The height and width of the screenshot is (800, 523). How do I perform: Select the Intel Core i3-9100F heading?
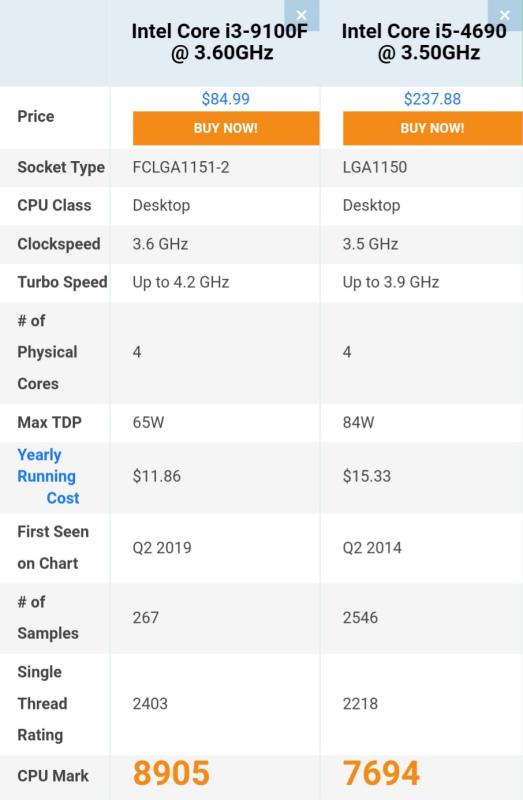tap(220, 42)
